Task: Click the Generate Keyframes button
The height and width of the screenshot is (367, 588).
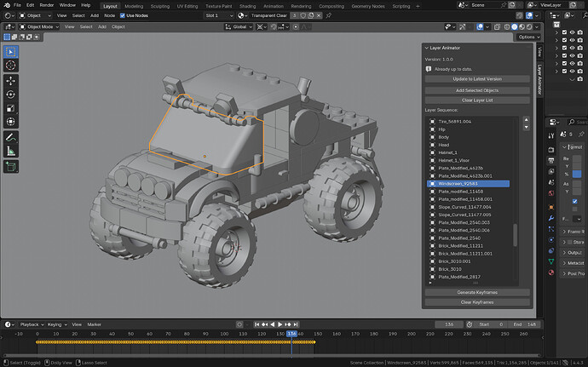Action: tap(477, 292)
